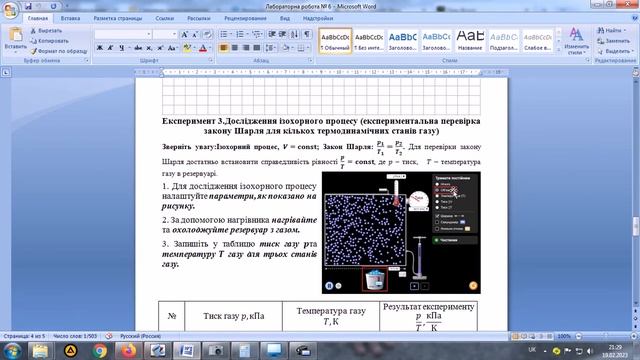This screenshot has width=640, height=360.
Task: Cut selection with Вырезать
Action: [x=46, y=31]
